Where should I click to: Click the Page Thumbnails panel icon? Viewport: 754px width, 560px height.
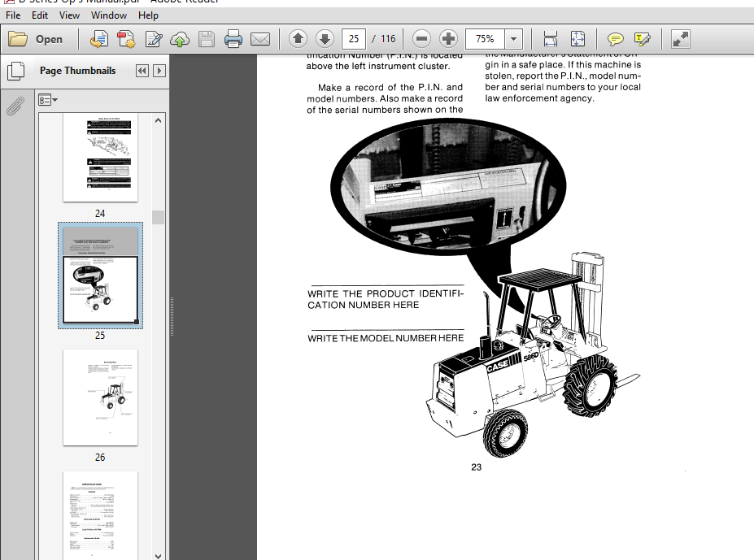[16, 72]
